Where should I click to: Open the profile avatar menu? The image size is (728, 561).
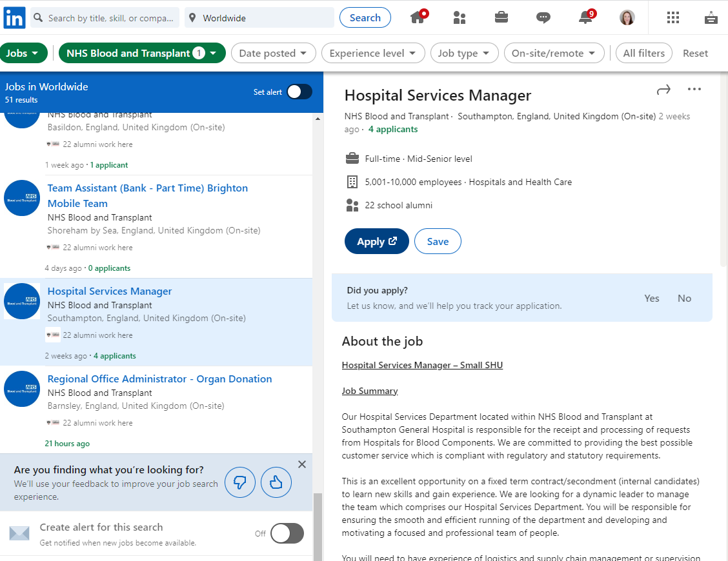pos(627,17)
